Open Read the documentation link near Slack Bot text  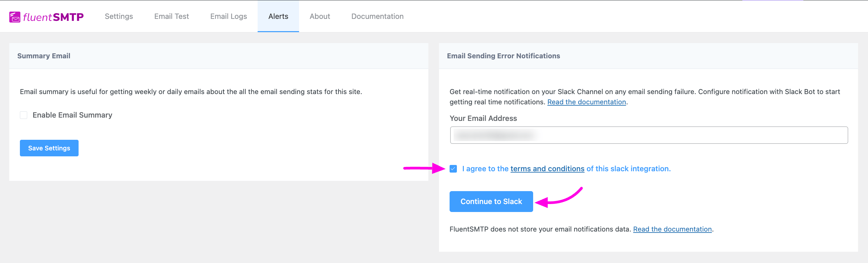tap(586, 102)
